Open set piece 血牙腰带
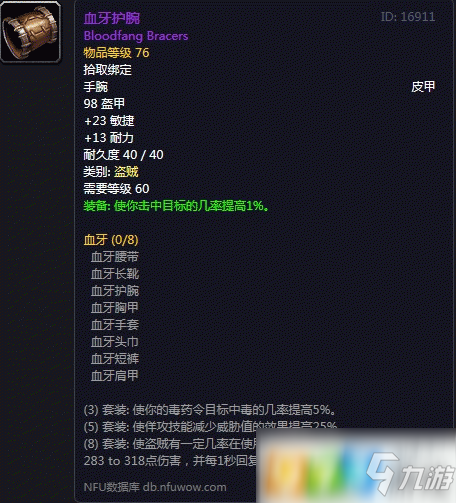 [115, 257]
